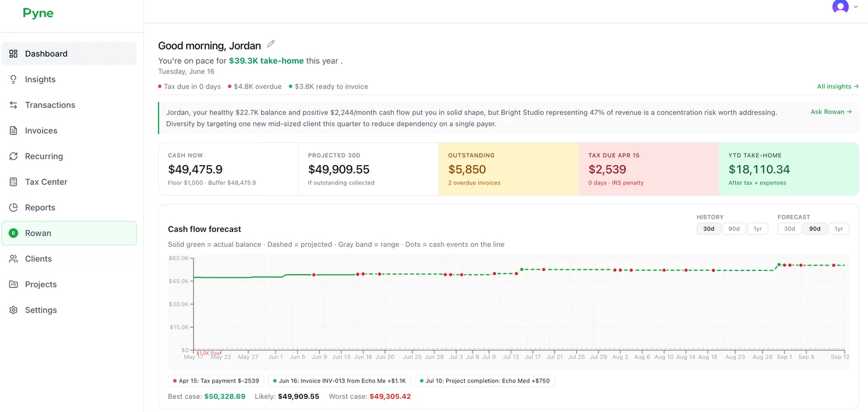The width and height of the screenshot is (868, 412).
Task: Click the worst case value $49,305.42
Action: click(x=390, y=396)
